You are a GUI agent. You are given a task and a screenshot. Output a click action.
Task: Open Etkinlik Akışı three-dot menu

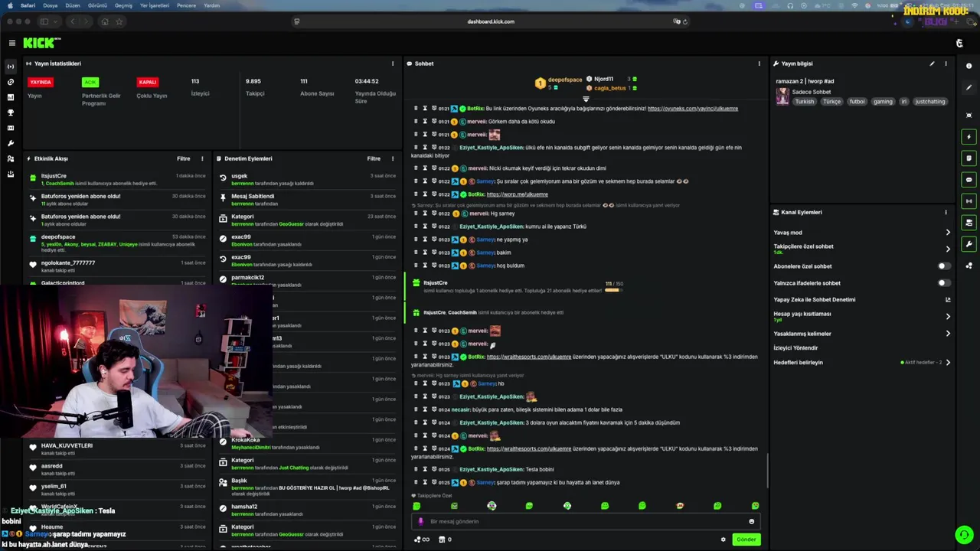pyautogui.click(x=202, y=158)
